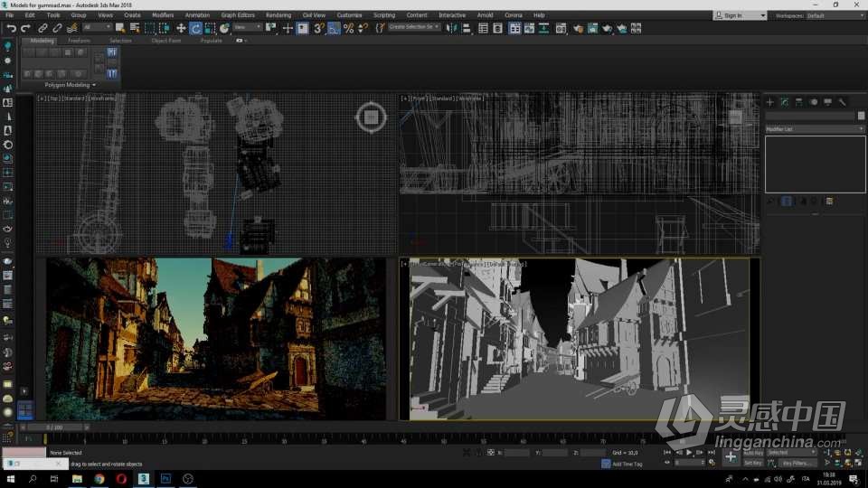Click Add Time Tag label
Image resolution: width=868 pixels, height=488 pixels.
[627, 465]
